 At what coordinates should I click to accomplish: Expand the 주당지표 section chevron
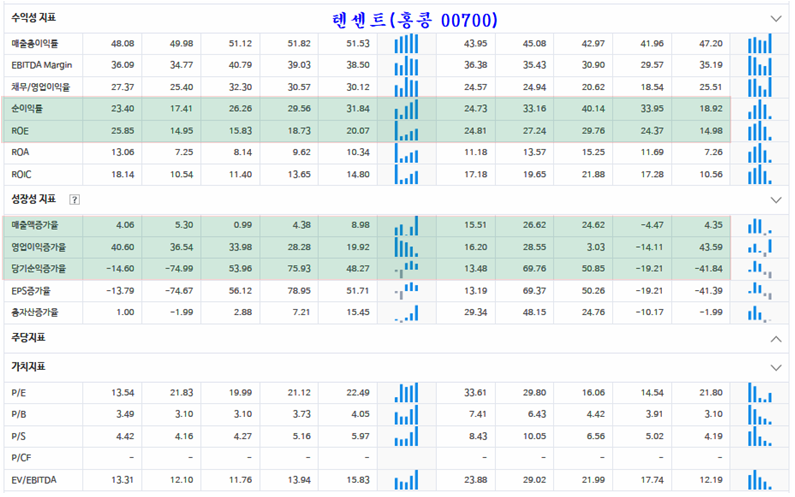pos(775,339)
